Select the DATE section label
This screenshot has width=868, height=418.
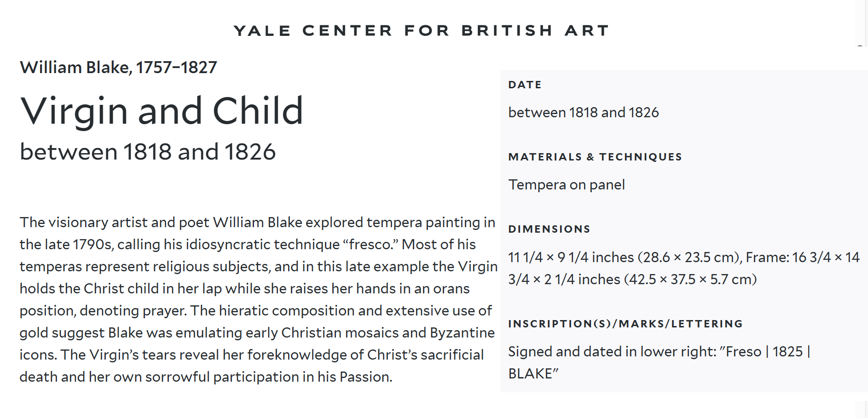(525, 85)
